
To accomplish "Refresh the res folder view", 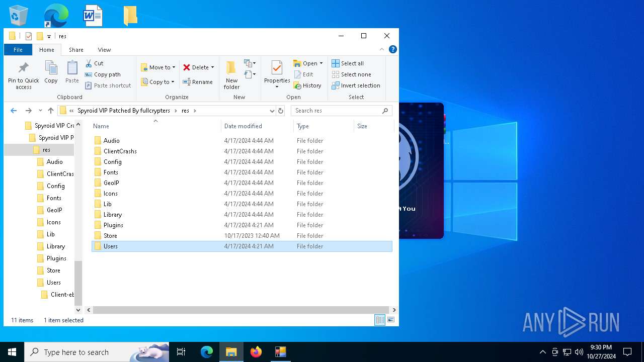I will [x=281, y=111].
